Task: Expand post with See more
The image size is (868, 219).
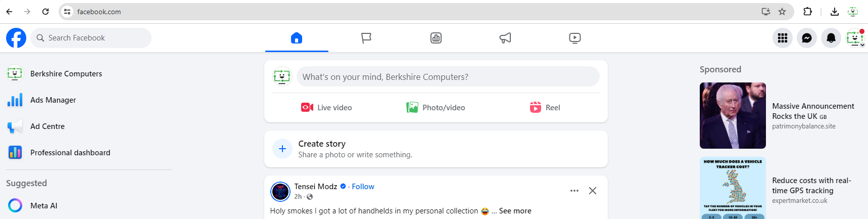Action: (515, 211)
